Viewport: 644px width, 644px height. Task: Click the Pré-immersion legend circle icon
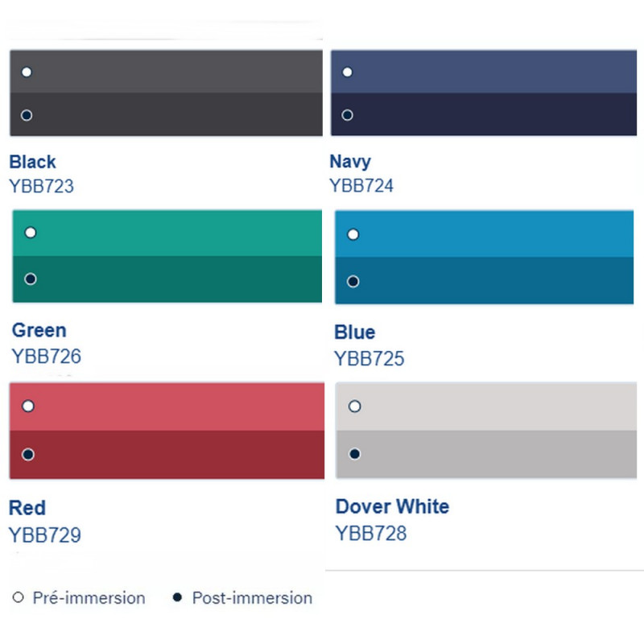point(19,598)
